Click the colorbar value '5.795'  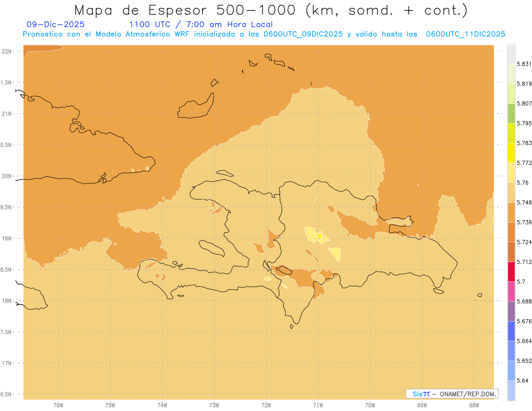click(x=524, y=123)
